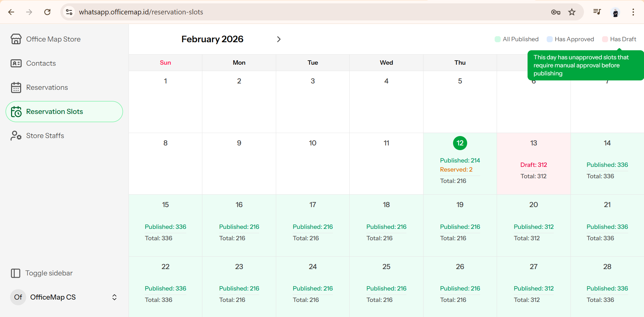Viewport: 644px width, 317px height.
Task: Open the Store Staffs sidebar entry
Action: tap(45, 135)
